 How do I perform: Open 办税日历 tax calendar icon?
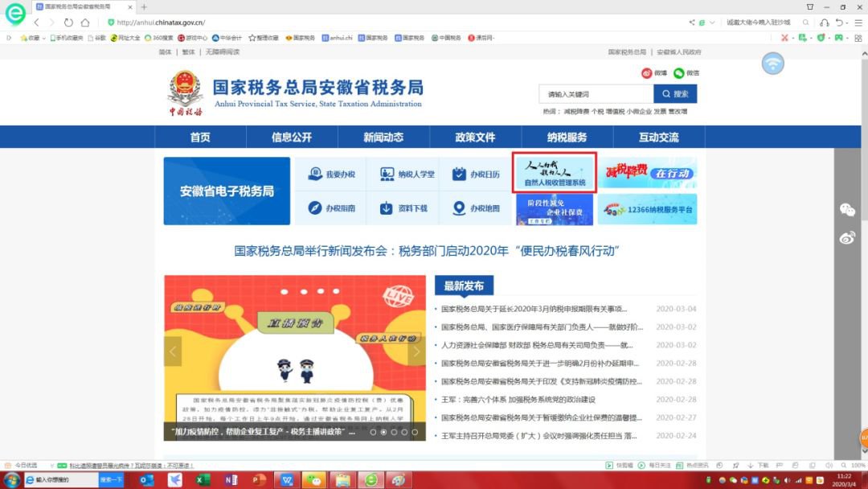tap(476, 174)
